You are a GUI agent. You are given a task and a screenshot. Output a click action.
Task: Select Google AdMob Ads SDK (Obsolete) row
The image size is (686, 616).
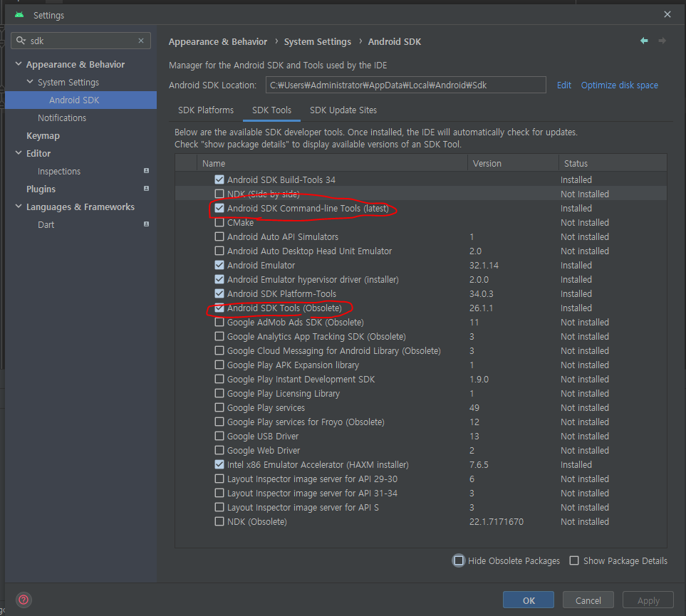tap(421, 323)
